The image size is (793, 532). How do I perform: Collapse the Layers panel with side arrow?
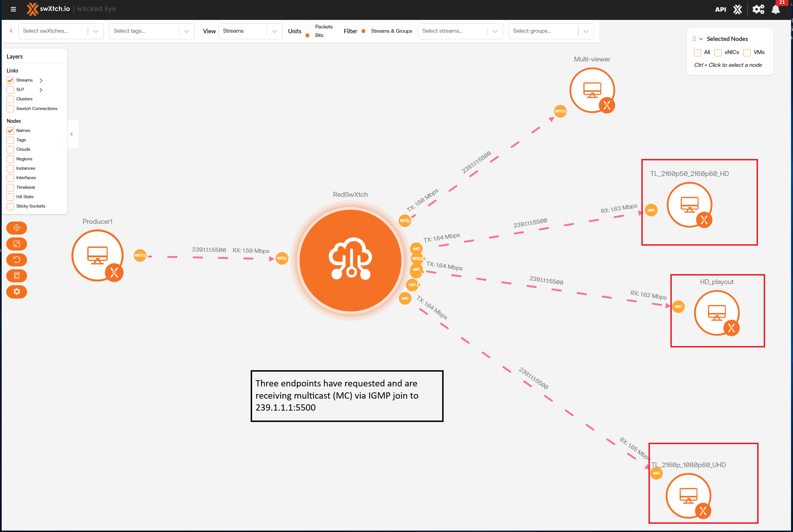tap(72, 134)
